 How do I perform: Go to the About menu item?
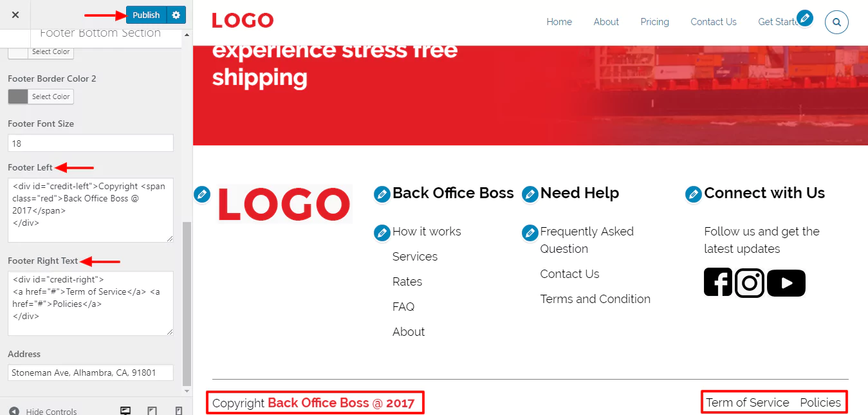606,22
